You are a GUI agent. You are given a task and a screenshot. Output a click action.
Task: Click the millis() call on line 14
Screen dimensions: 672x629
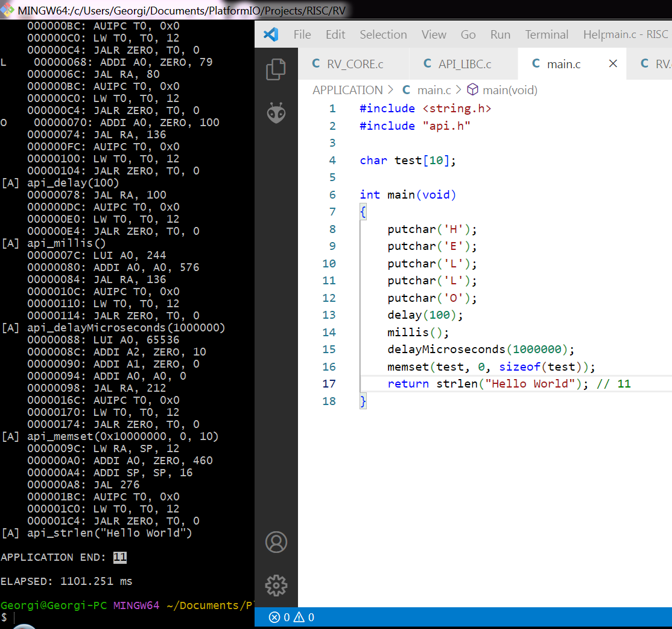pos(418,332)
